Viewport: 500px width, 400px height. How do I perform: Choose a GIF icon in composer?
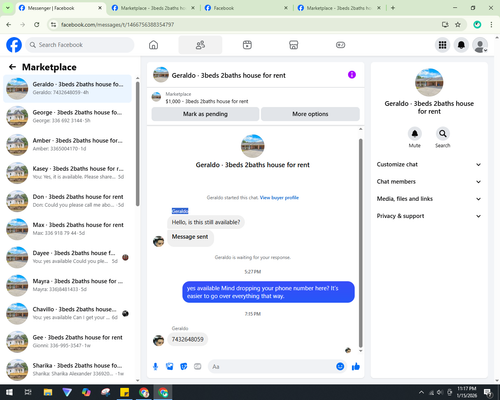pyautogui.click(x=198, y=367)
